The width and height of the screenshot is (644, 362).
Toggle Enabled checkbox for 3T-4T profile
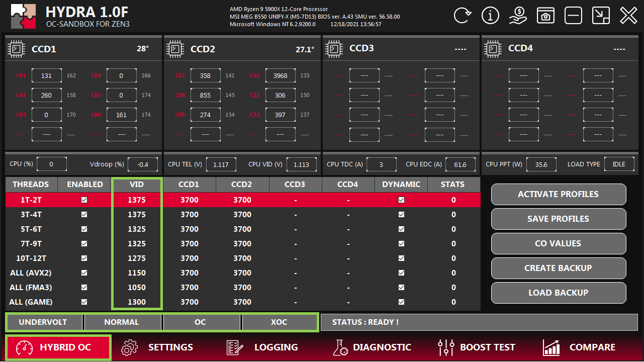(x=84, y=215)
